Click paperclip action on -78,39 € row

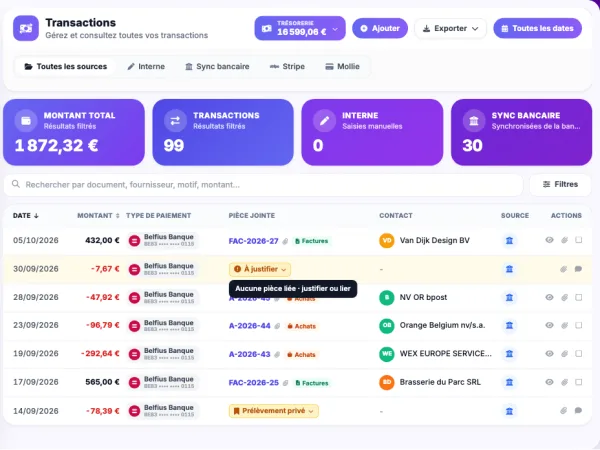(563, 411)
